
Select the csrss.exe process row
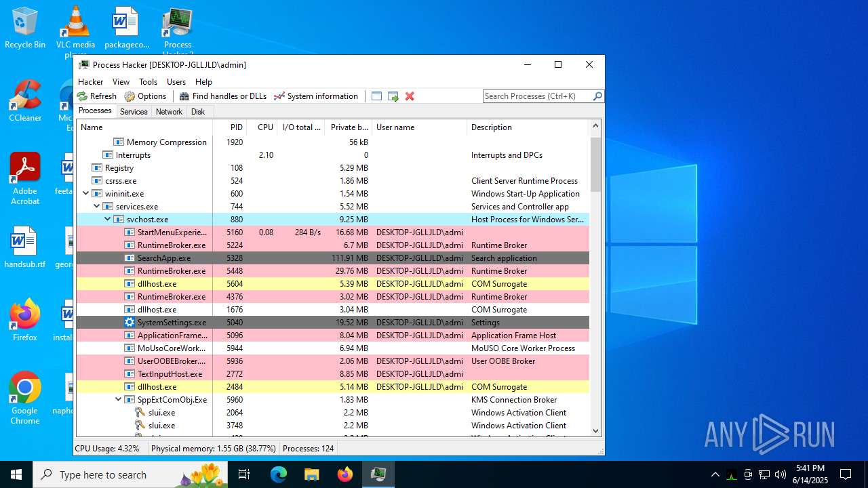coord(332,181)
